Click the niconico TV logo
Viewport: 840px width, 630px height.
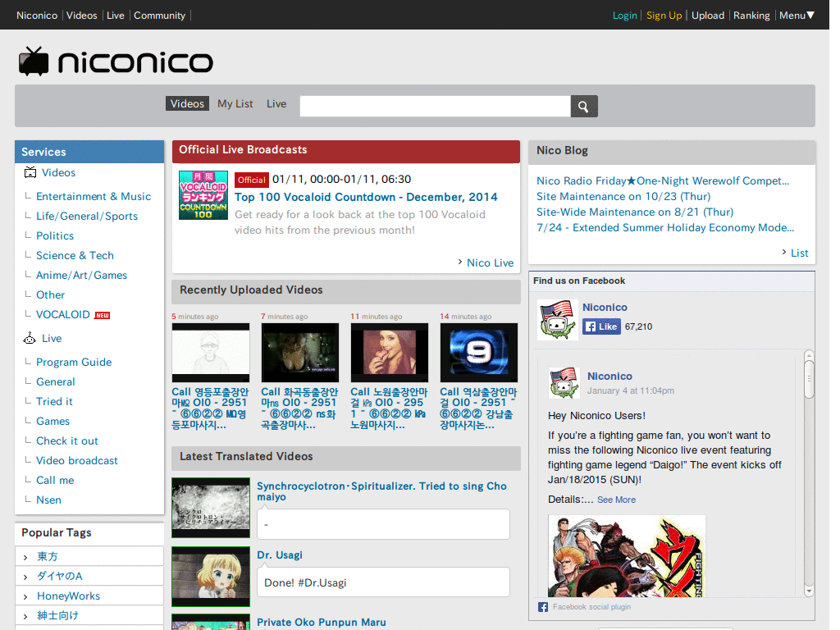point(116,61)
